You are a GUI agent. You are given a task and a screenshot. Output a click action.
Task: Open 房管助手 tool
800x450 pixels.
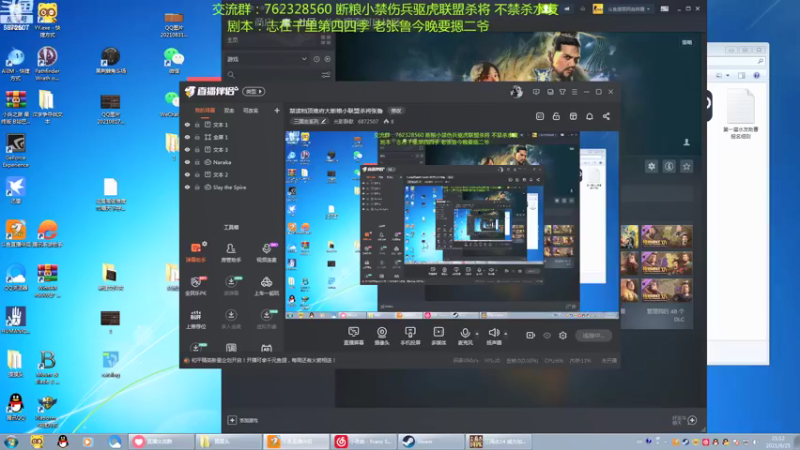coord(231,252)
